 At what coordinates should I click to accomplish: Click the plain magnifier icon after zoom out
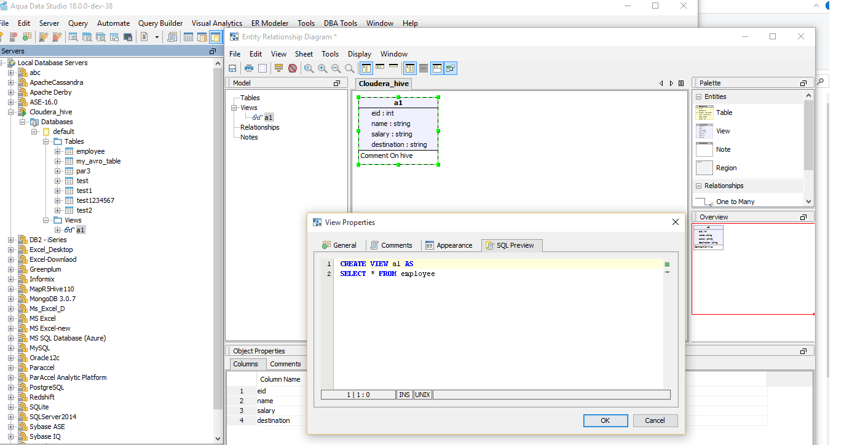(x=349, y=68)
